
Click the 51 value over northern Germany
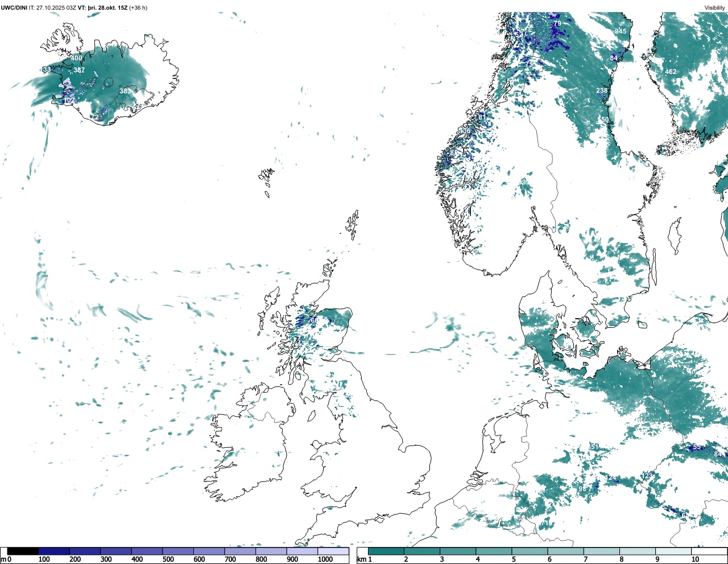click(595, 447)
